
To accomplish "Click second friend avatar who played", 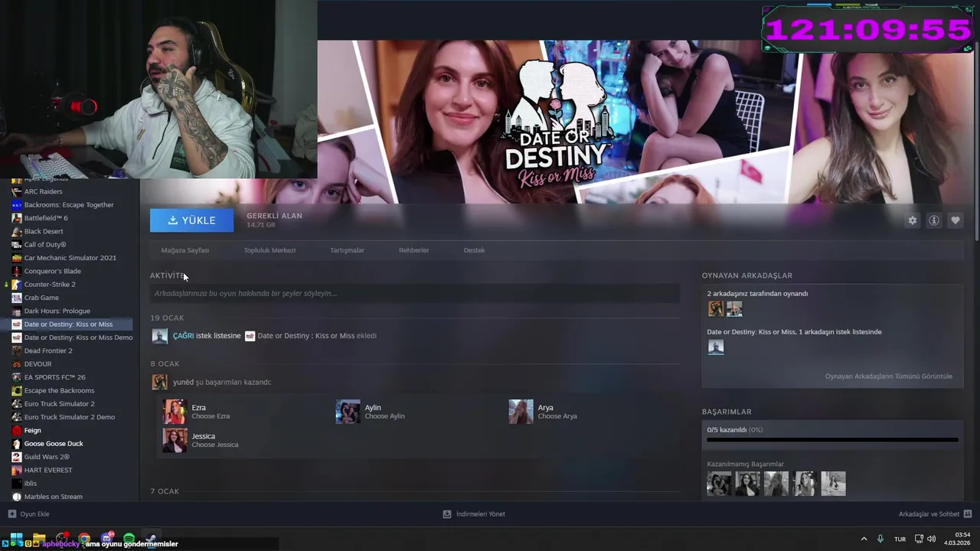I will [734, 308].
